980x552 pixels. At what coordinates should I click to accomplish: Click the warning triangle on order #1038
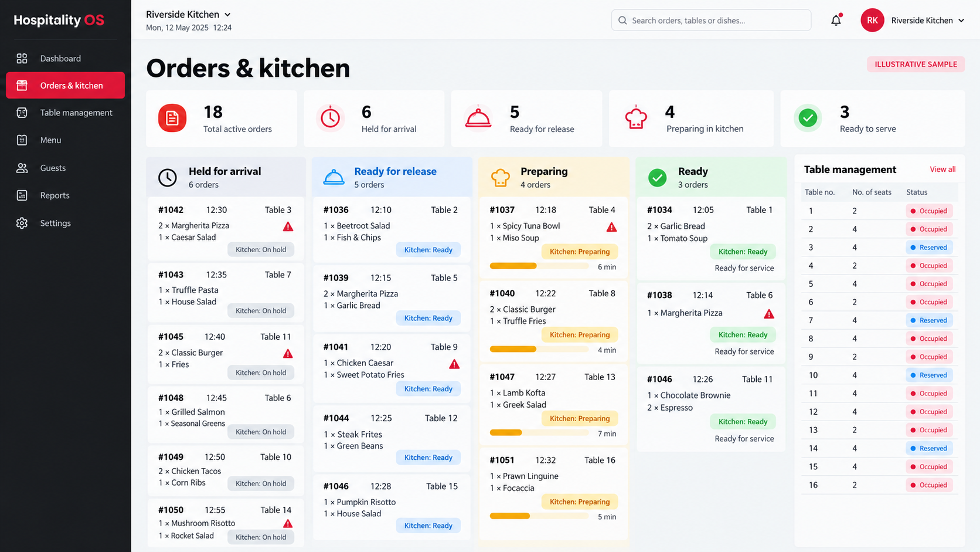pyautogui.click(x=769, y=314)
